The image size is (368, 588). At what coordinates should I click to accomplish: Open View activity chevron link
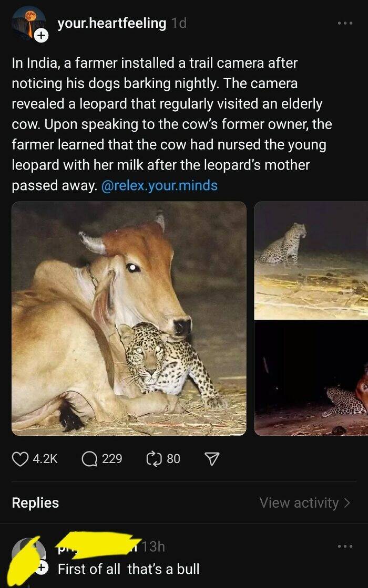[304, 503]
